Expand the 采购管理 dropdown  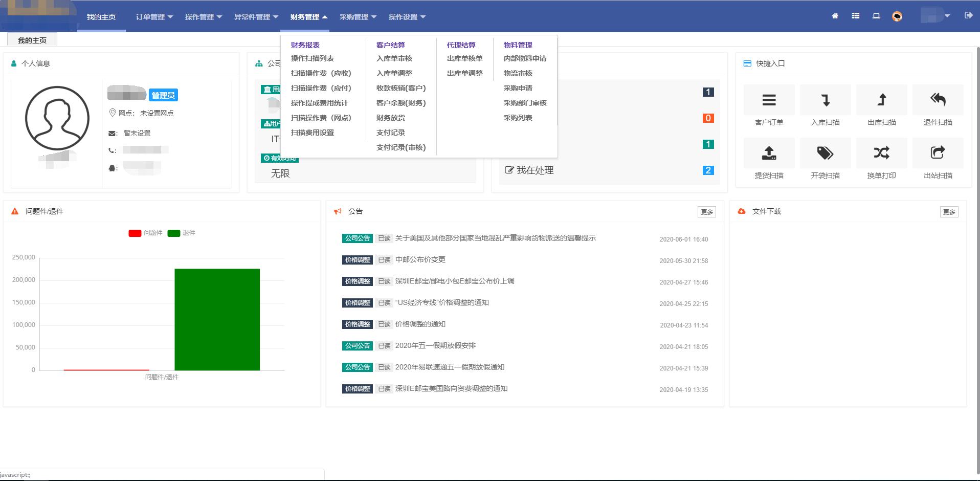click(357, 16)
